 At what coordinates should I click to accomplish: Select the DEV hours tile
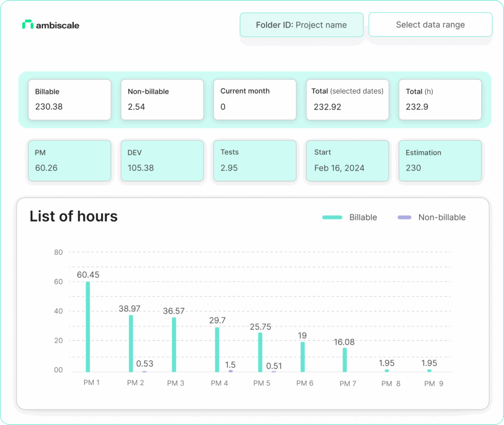pyautogui.click(x=162, y=161)
